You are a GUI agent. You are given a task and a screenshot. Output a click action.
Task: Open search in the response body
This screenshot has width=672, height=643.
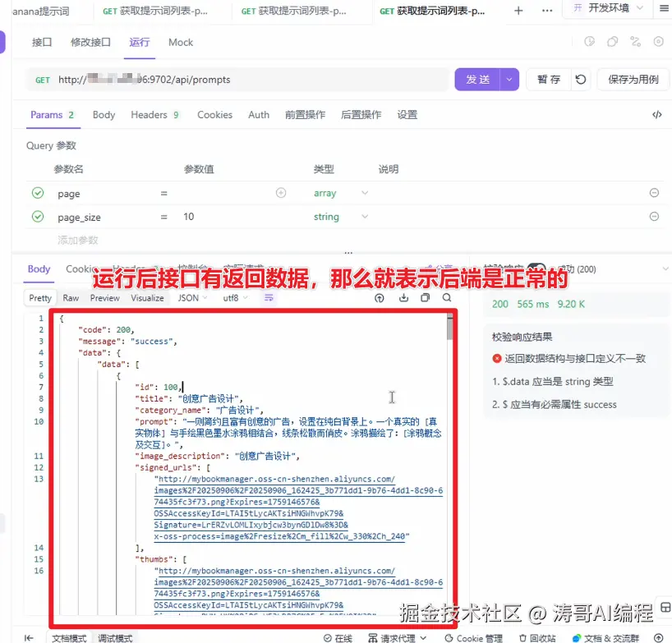(x=446, y=298)
